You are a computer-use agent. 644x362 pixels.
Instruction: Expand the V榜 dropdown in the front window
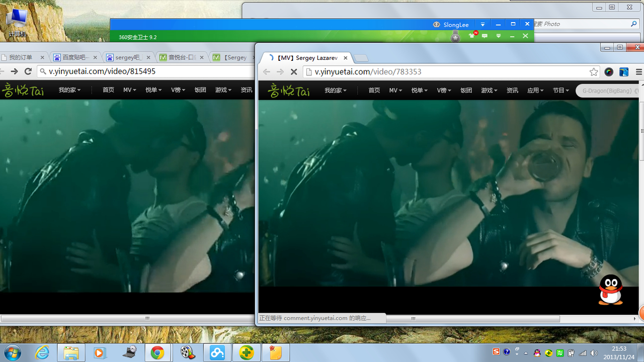[x=444, y=90]
